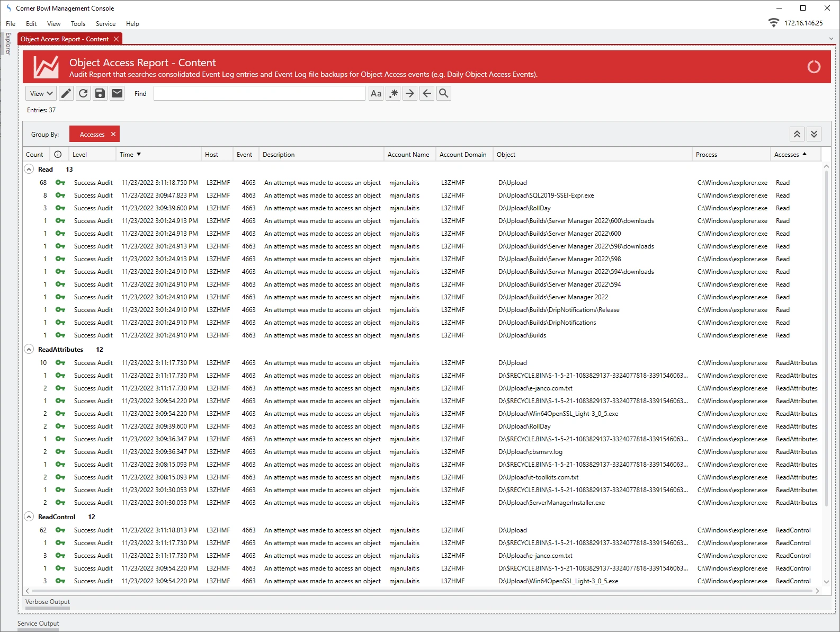This screenshot has width=840, height=632.
Task: Click the Find previous arrow icon
Action: point(427,94)
